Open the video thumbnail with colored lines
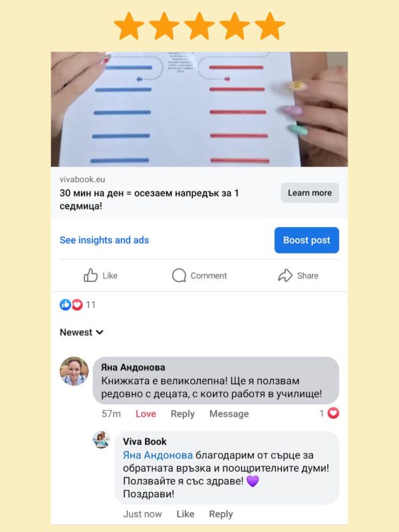This screenshot has height=532, width=399. (199, 109)
